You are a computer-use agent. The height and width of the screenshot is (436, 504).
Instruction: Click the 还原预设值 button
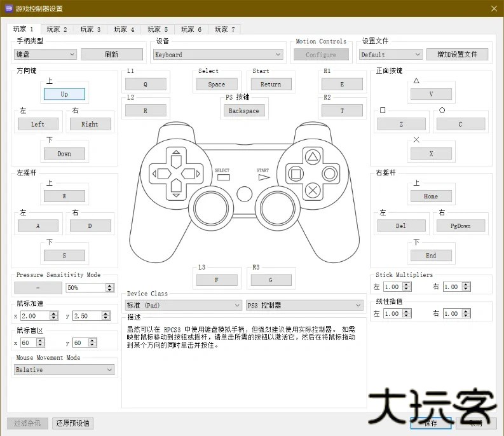[x=73, y=423]
